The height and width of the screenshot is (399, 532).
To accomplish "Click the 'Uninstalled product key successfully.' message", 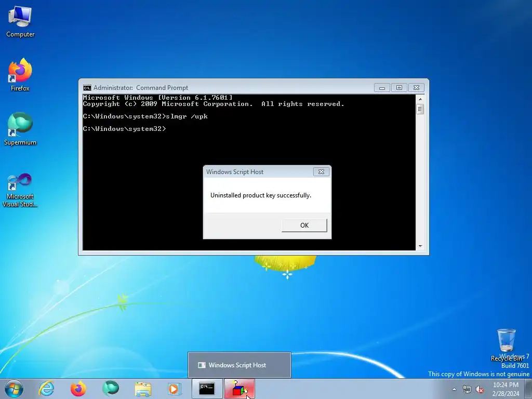I will pos(261,195).
